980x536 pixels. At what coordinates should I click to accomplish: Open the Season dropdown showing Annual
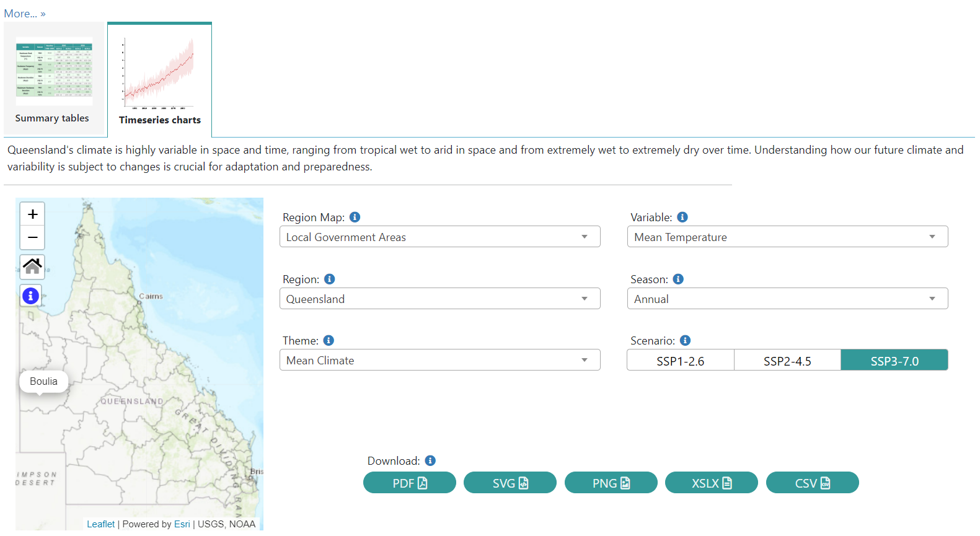coord(788,299)
